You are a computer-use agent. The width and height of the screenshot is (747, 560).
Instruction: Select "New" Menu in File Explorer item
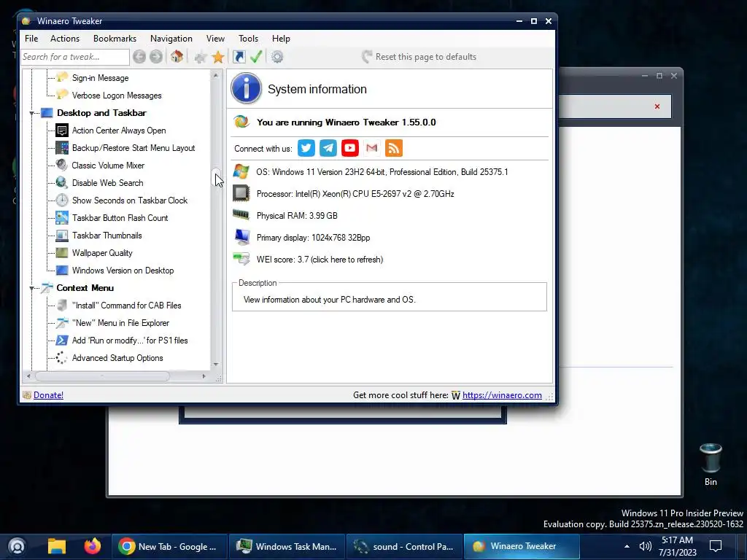click(x=120, y=323)
